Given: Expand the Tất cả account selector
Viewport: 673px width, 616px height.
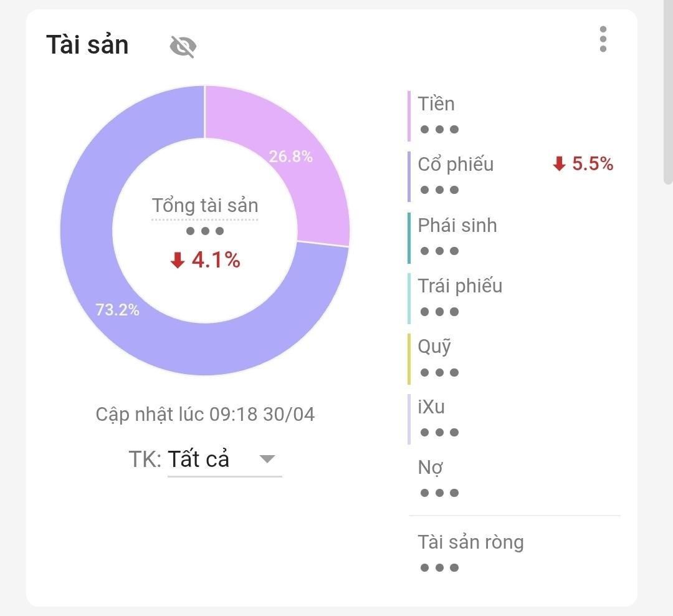Looking at the screenshot, I should pyautogui.click(x=200, y=459).
